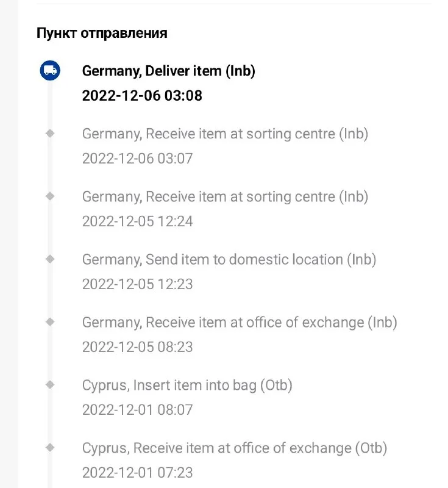Select the "Пункт отправления" heading
This screenshot has width=448, height=488.
coord(102,33)
